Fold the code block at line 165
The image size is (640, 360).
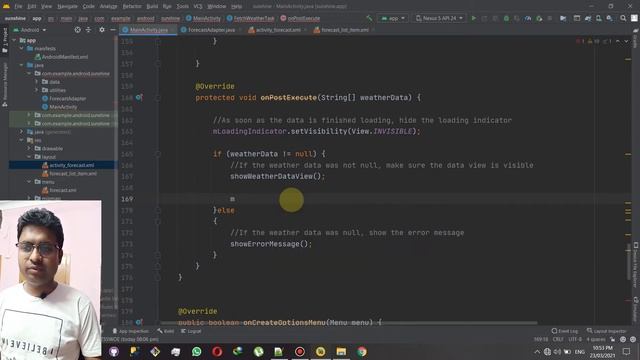click(x=158, y=154)
